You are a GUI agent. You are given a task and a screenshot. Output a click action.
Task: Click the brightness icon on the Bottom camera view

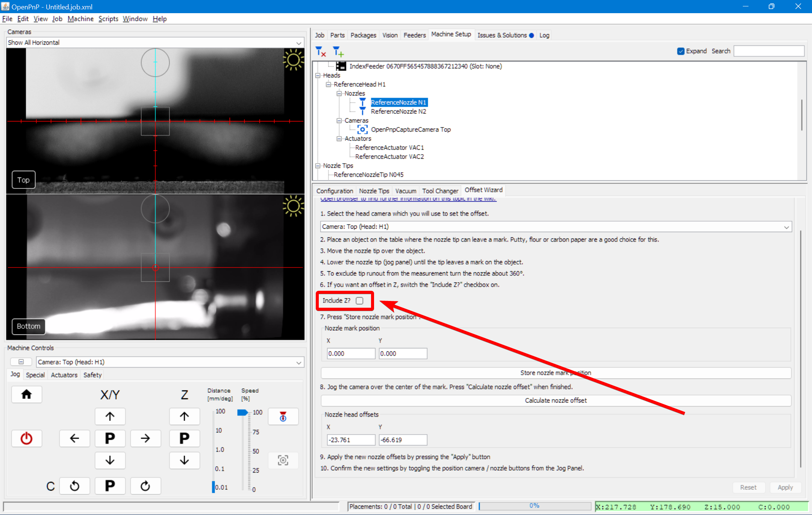click(294, 206)
